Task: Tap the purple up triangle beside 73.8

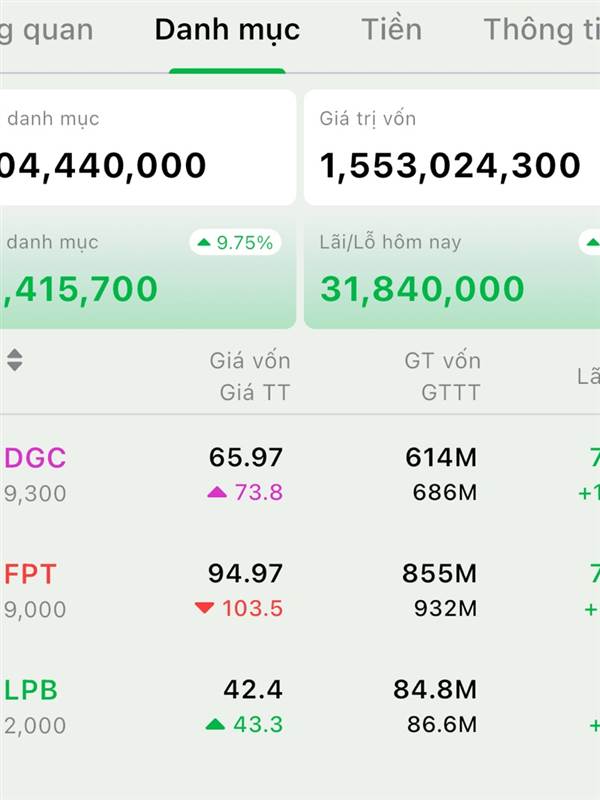Action: click(217, 491)
